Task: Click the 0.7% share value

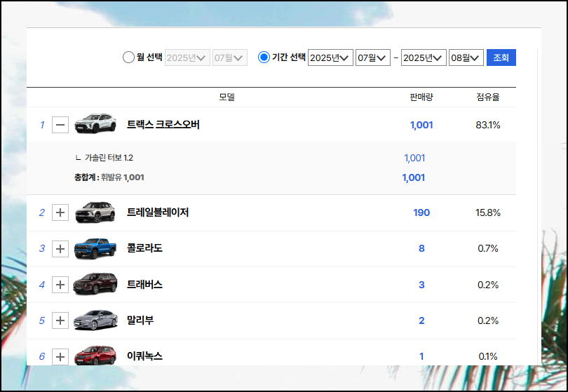Action: click(487, 248)
